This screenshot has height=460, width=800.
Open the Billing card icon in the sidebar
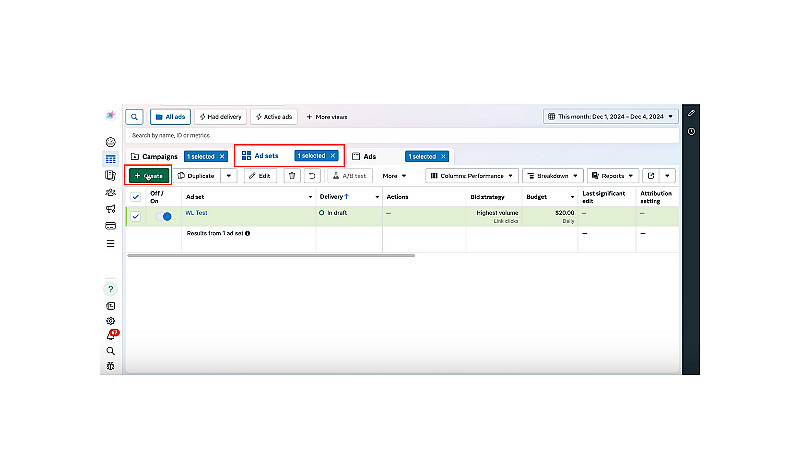click(111, 226)
